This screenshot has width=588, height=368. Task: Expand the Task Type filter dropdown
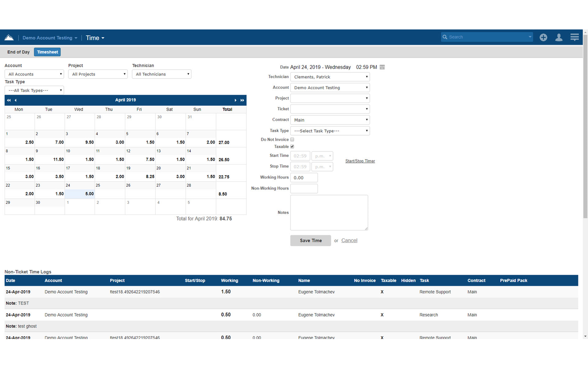pos(34,90)
